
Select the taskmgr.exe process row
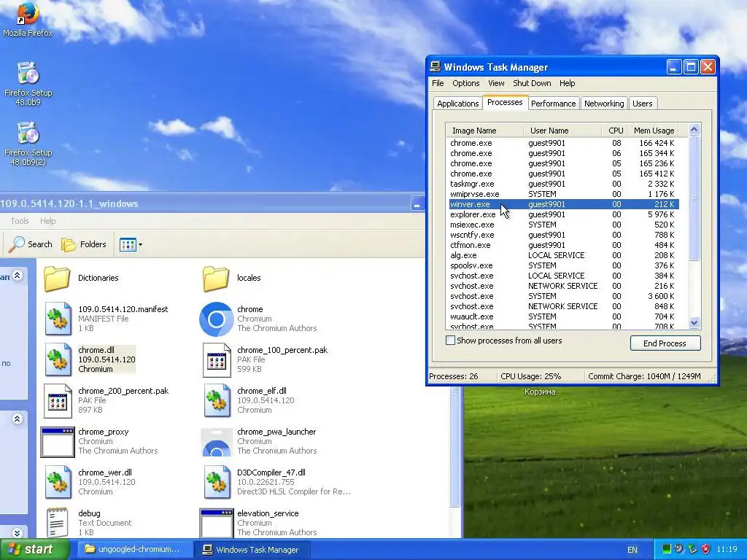pyautogui.click(x=564, y=184)
